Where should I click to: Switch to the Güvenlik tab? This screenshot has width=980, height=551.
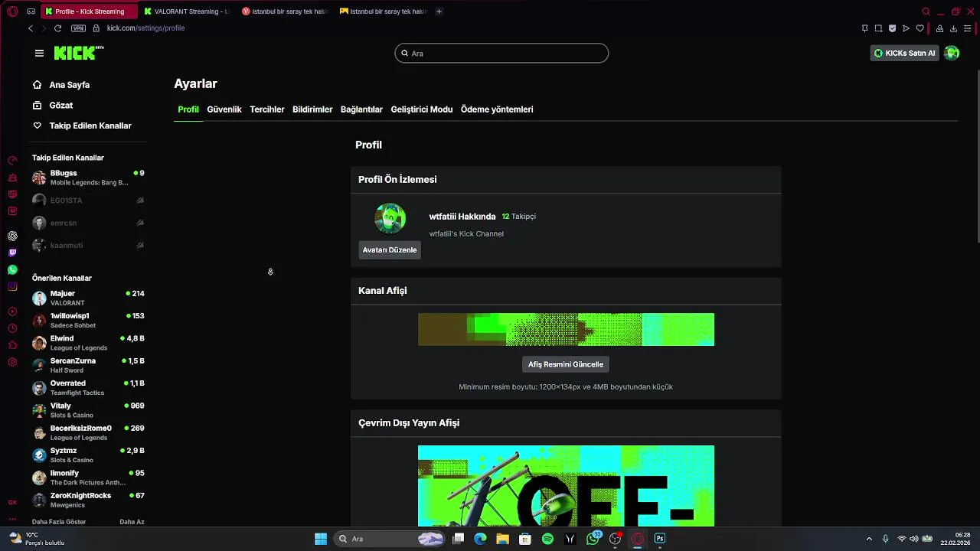click(x=224, y=109)
